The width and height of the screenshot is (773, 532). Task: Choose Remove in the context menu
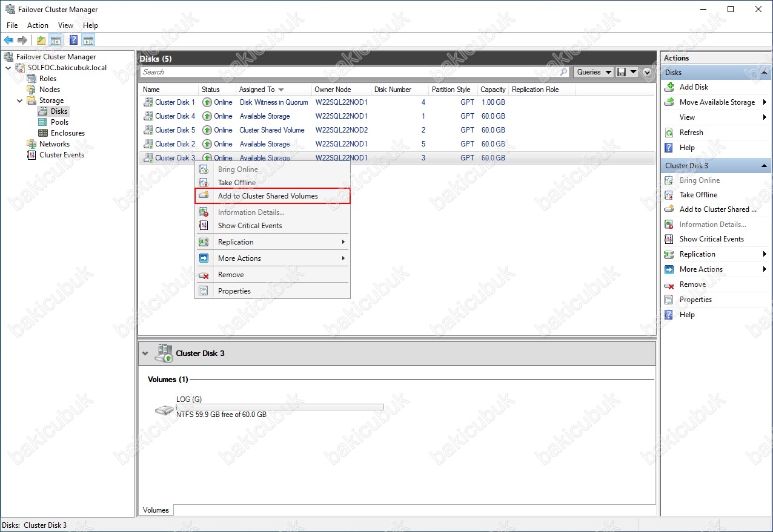pyautogui.click(x=273, y=275)
